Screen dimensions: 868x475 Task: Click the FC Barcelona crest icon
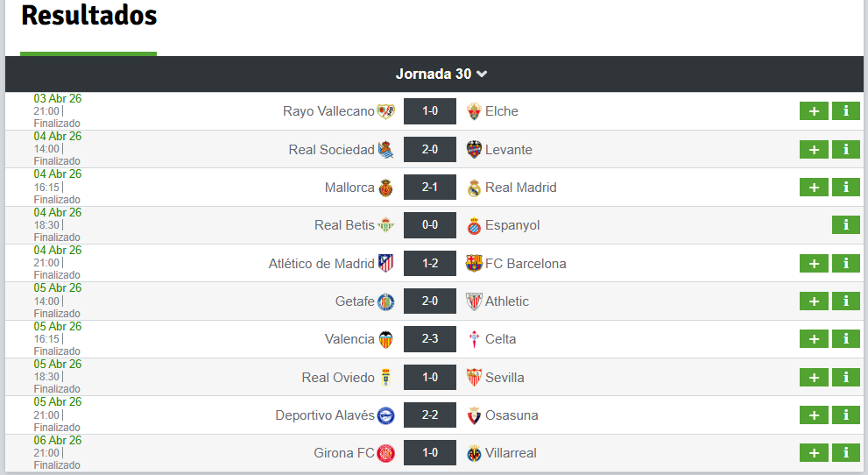click(474, 263)
